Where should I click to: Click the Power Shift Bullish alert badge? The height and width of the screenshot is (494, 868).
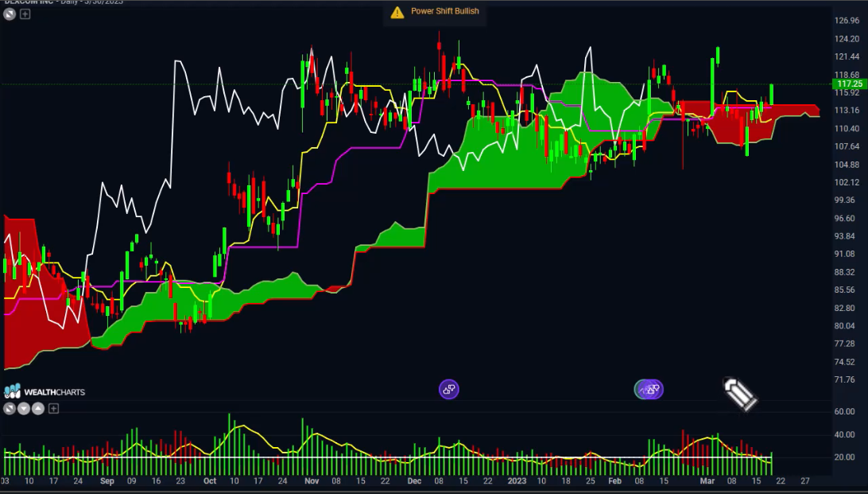(435, 12)
